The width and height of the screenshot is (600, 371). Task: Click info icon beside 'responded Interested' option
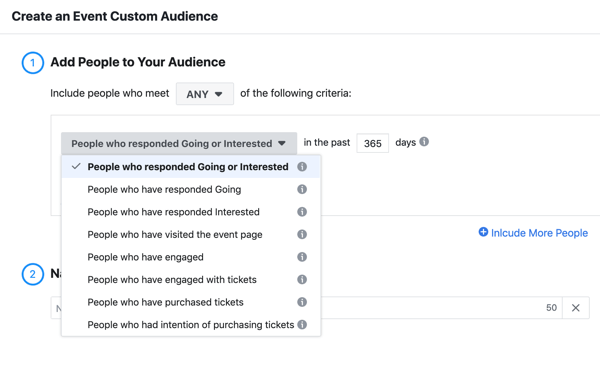pos(302,212)
